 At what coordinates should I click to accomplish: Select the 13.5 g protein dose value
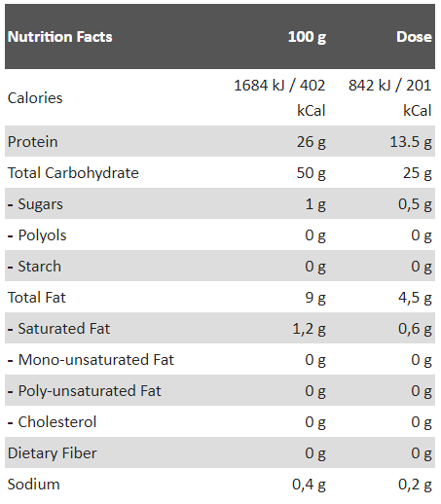click(x=411, y=142)
